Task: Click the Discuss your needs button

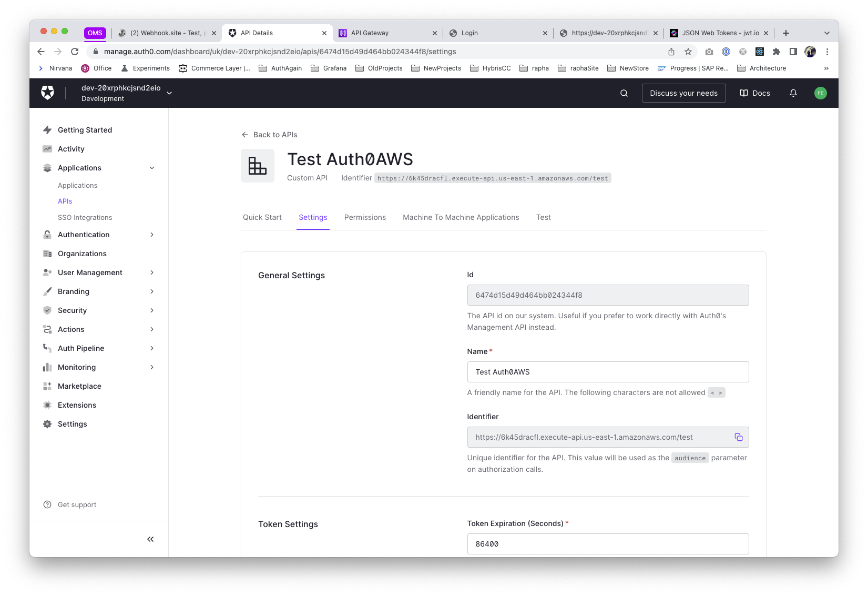Action: pyautogui.click(x=683, y=93)
